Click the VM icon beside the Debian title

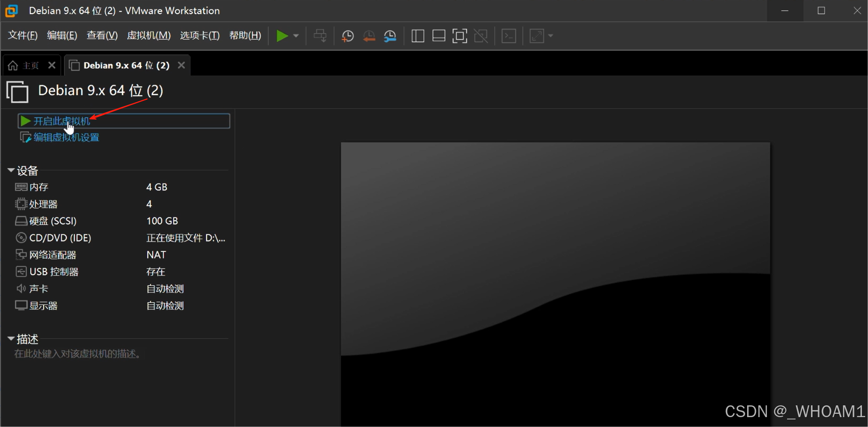[x=17, y=91]
